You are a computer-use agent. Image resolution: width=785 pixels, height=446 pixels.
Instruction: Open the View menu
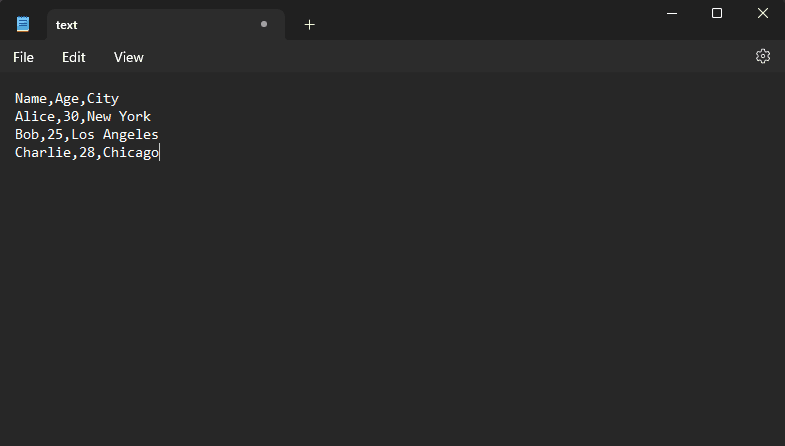[129, 57]
